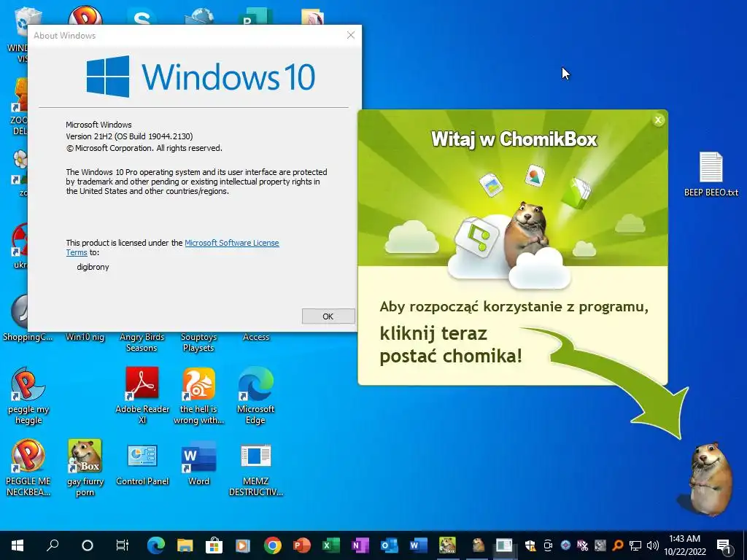Open the media player taskbar icon

click(x=243, y=545)
